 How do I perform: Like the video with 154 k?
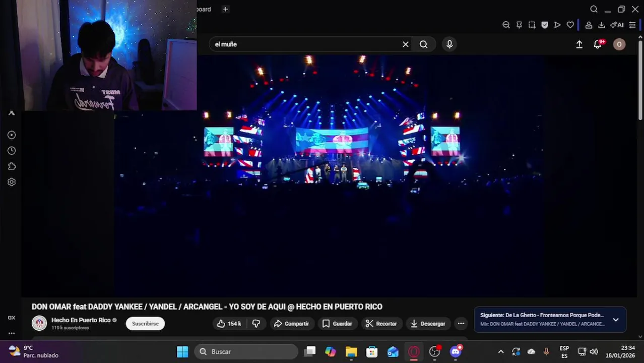pyautogui.click(x=229, y=324)
